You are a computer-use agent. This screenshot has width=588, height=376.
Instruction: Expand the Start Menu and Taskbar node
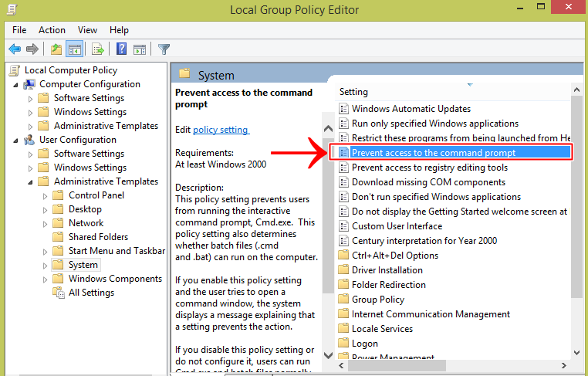(x=45, y=252)
